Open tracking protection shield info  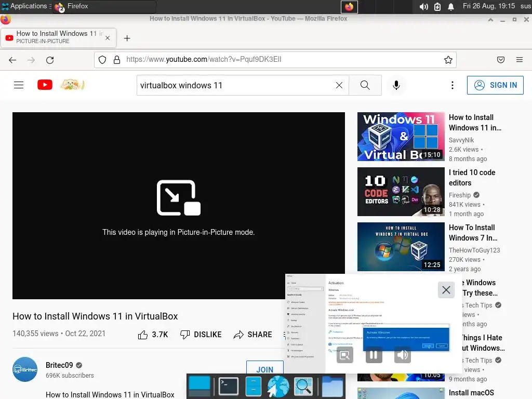[102, 60]
